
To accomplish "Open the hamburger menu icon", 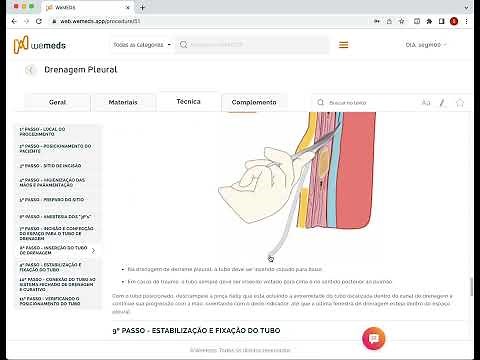I will pyautogui.click(x=343, y=45).
